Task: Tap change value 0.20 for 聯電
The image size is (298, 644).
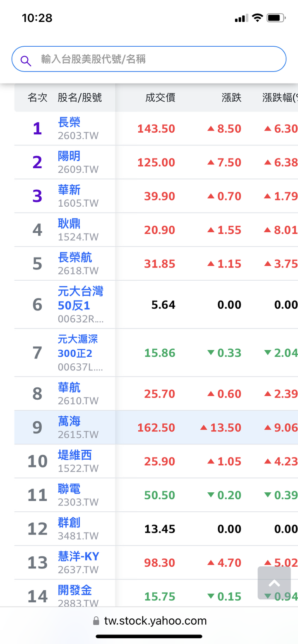Action: (229, 496)
